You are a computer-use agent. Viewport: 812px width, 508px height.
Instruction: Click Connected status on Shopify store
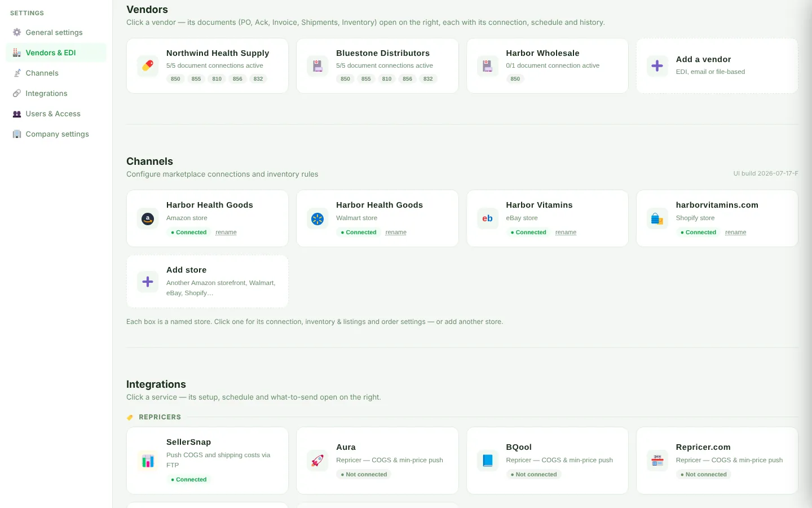(x=698, y=232)
